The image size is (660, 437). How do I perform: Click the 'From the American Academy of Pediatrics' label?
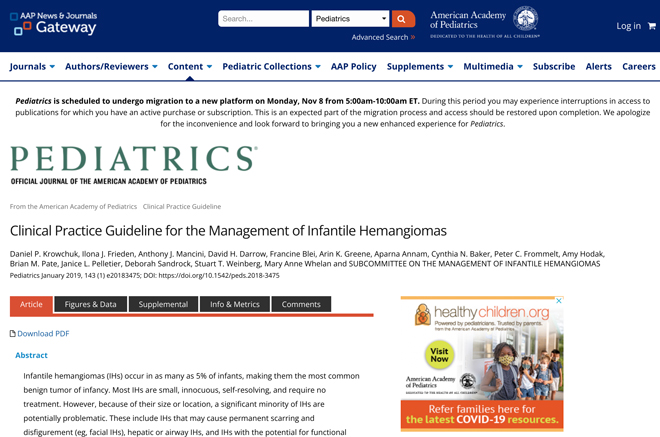74,207
